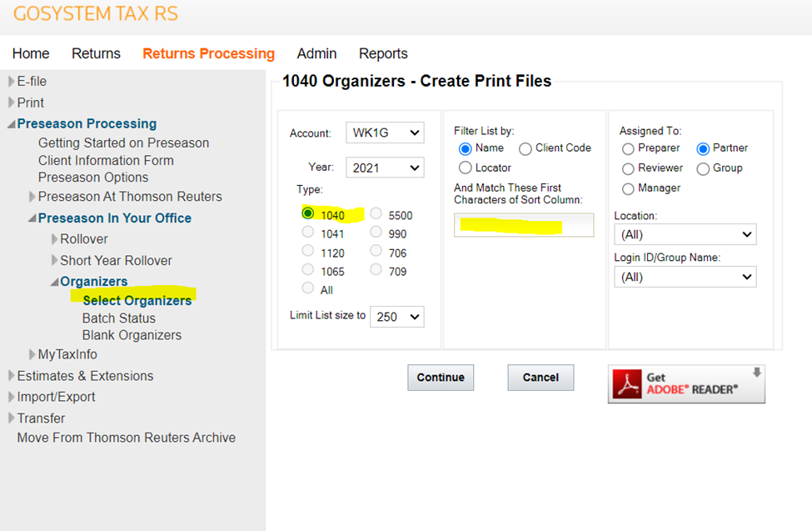Image resolution: width=812 pixels, height=531 pixels.
Task: Open the Limit List size dropdown
Action: 396,317
